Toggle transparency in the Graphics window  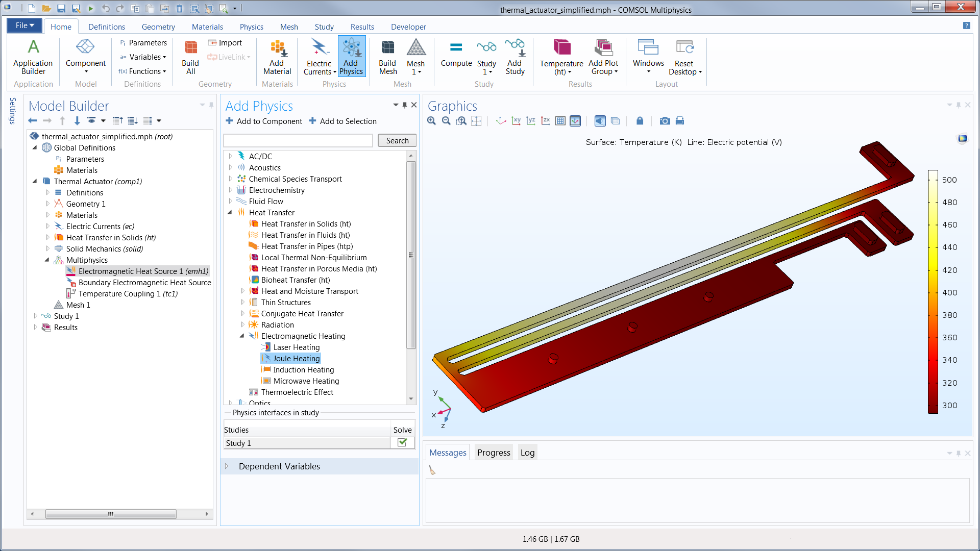(616, 121)
